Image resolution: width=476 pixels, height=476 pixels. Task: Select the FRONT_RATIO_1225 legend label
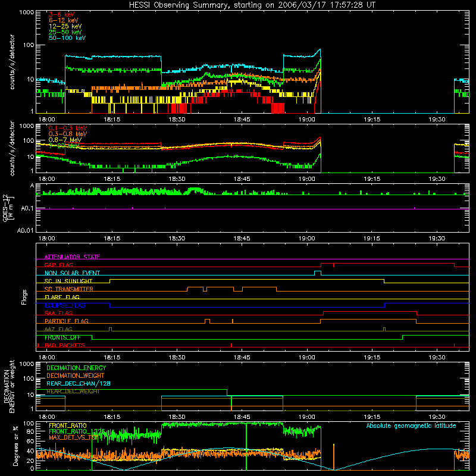coord(77,431)
